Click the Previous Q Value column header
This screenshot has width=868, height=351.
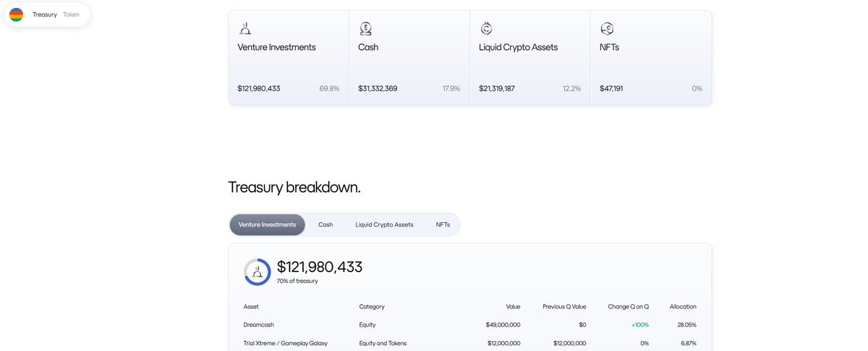tap(564, 307)
